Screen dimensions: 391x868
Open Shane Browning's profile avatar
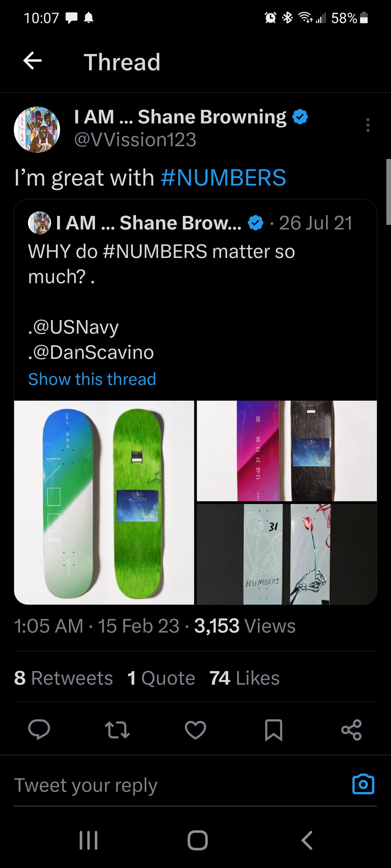pos(37,130)
